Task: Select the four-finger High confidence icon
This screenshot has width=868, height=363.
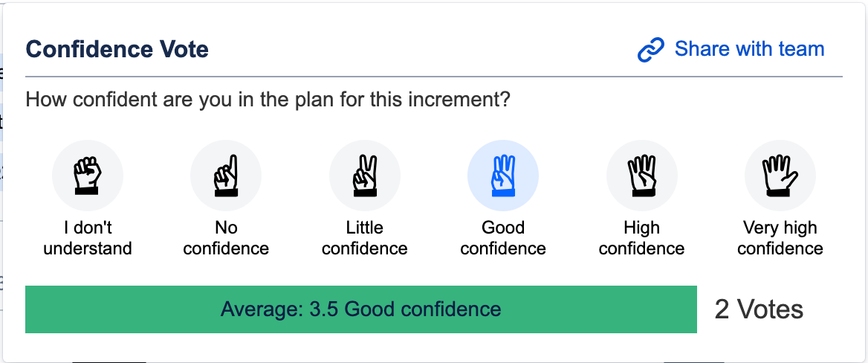Action: pyautogui.click(x=641, y=176)
